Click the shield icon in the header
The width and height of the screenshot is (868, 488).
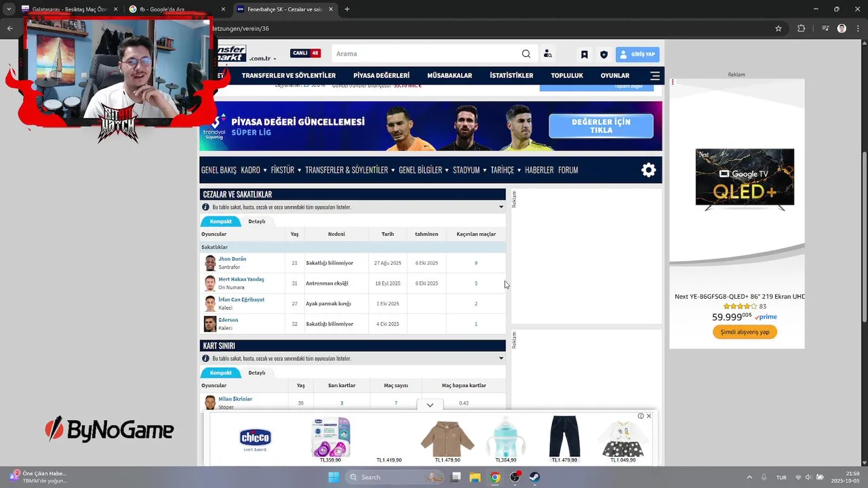pos(604,54)
